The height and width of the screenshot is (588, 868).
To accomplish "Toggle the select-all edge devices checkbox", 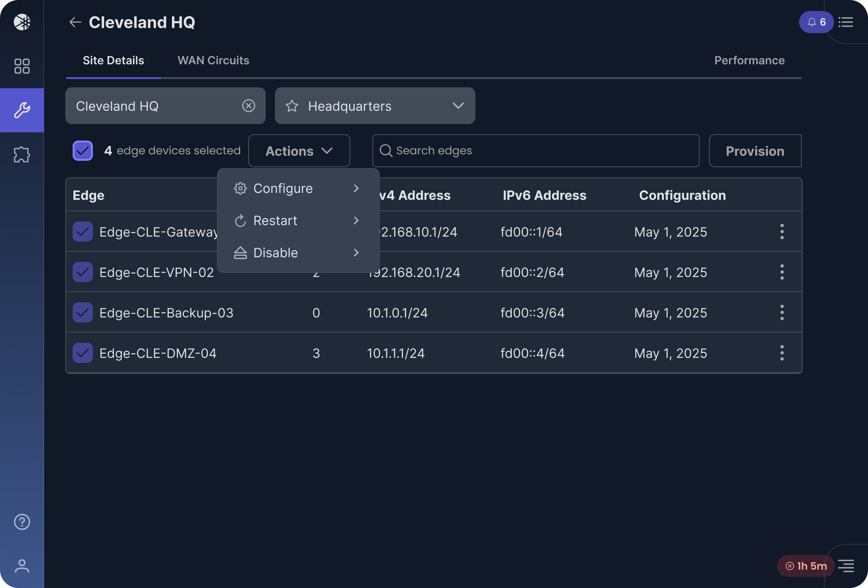I will point(82,151).
